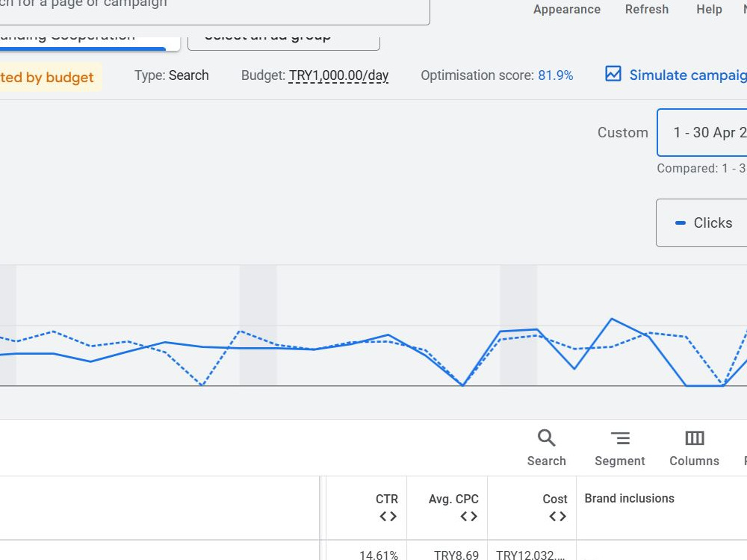
Task: Click the CTR column resize arrows icon
Action: click(x=388, y=516)
